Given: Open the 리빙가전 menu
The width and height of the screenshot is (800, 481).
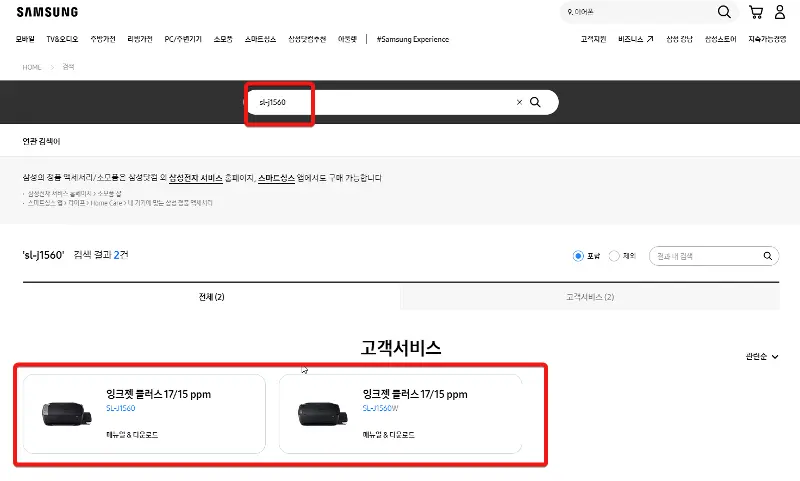Looking at the screenshot, I should 140,39.
